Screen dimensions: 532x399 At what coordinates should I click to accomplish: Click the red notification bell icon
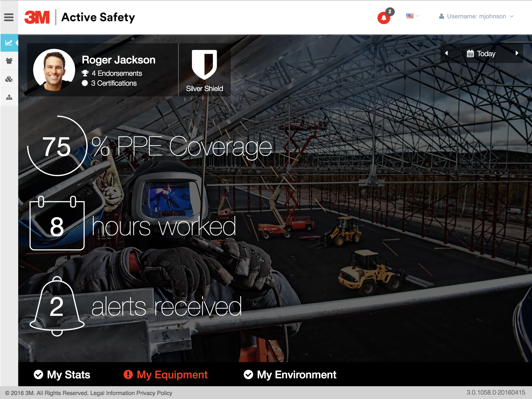(x=384, y=18)
